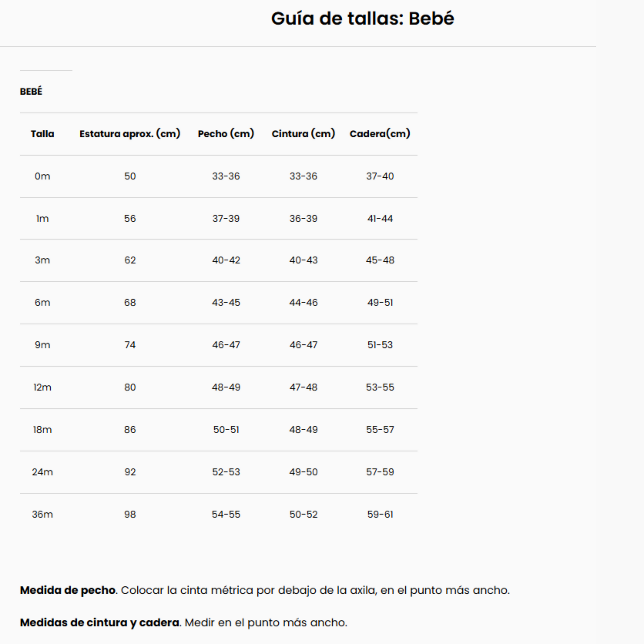Click the 36m size row label

tap(42, 514)
